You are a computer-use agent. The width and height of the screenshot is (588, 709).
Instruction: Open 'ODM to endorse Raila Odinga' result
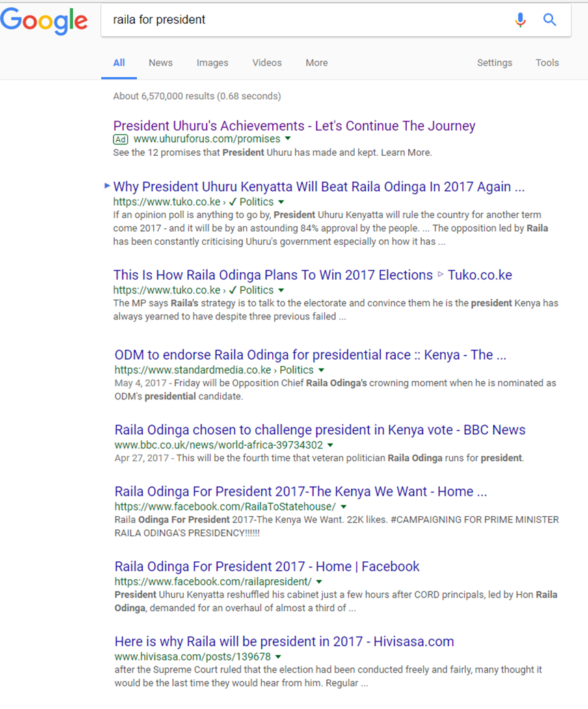pyautogui.click(x=310, y=355)
